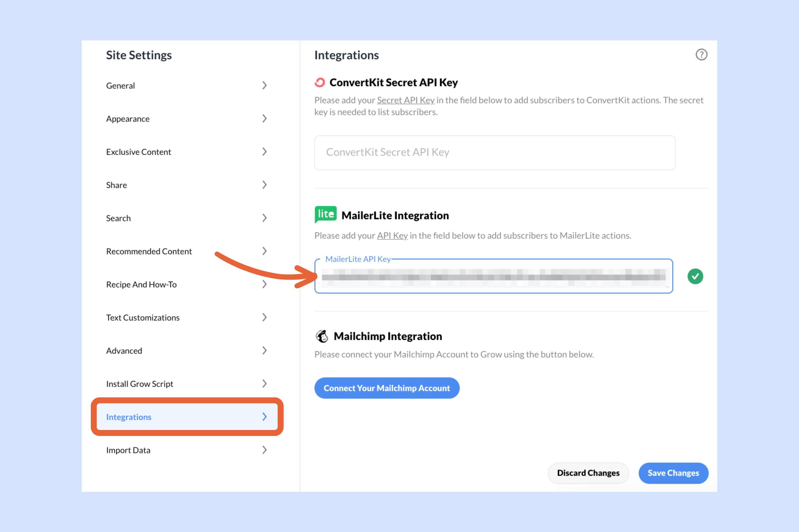Open the help question mark icon
The image size is (799, 532).
pos(701,55)
